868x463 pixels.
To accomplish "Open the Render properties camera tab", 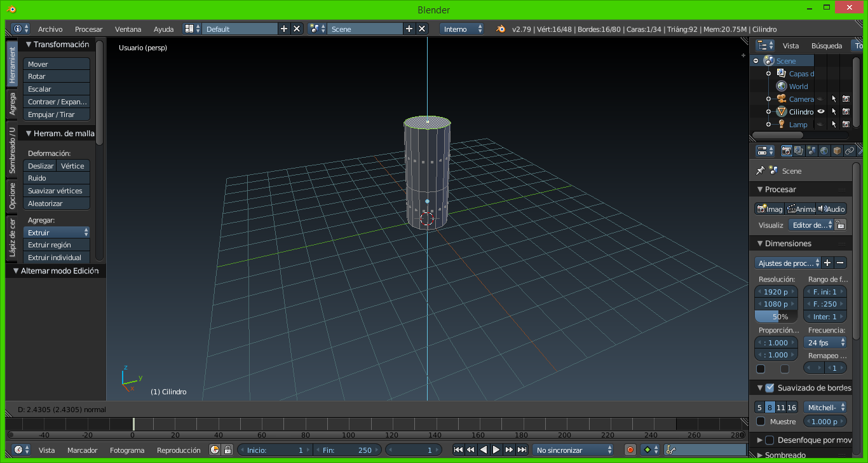I will 786,151.
